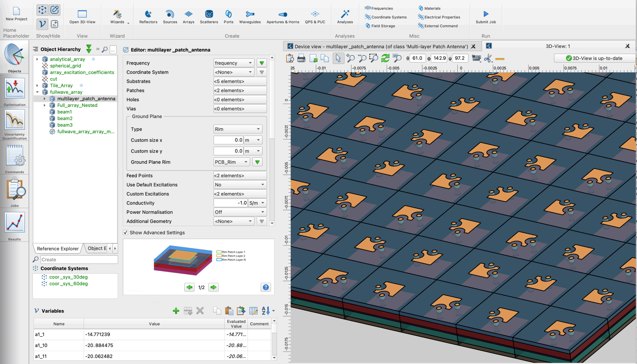Toggle the variables show/hide V icon

[x=42, y=24]
